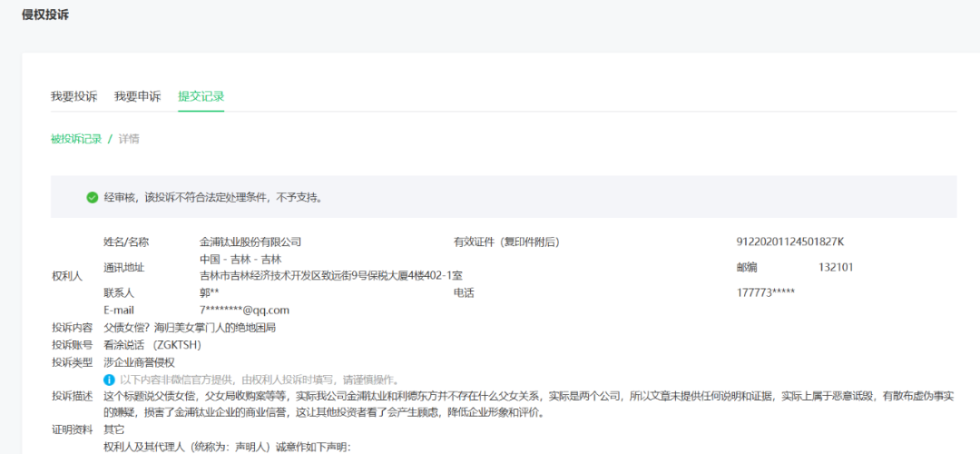This screenshot has width=980, height=454.
Task: Switch to the 我要投诉 tab
Action: 73,96
